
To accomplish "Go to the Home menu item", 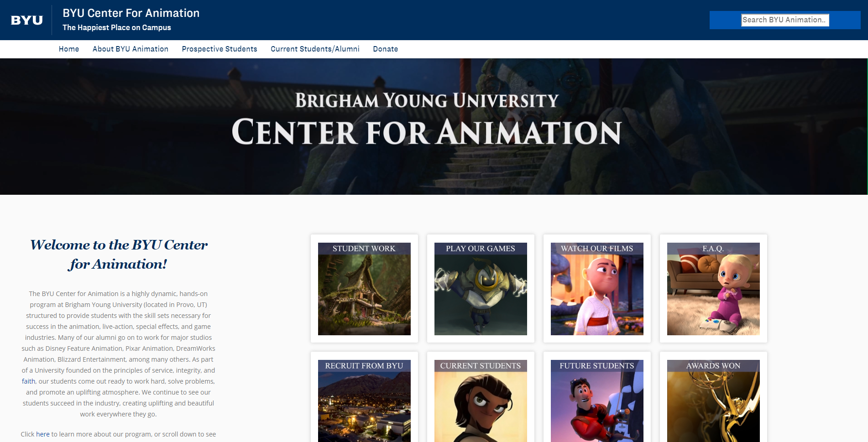I will tap(69, 49).
